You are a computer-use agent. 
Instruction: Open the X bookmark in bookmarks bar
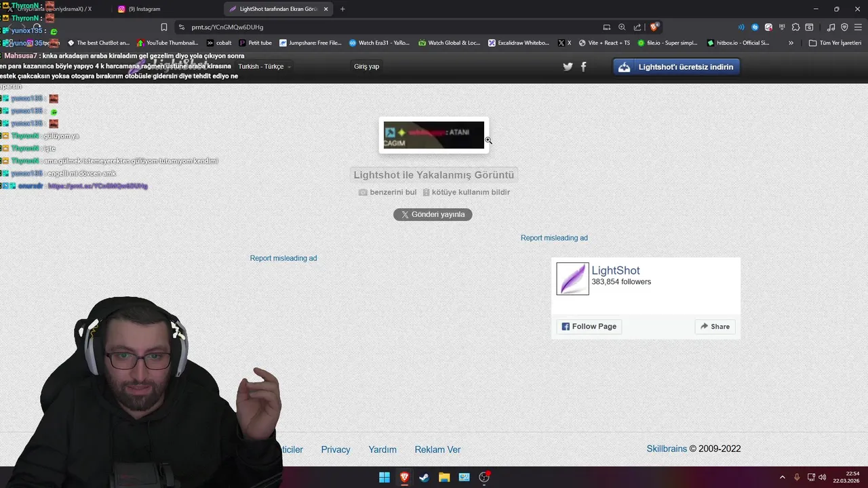[564, 43]
